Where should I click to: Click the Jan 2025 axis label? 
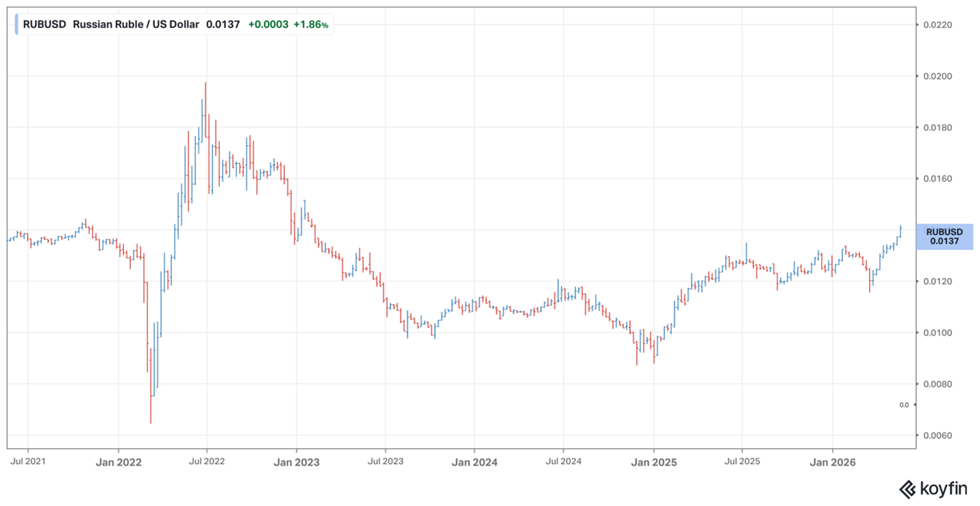click(653, 462)
